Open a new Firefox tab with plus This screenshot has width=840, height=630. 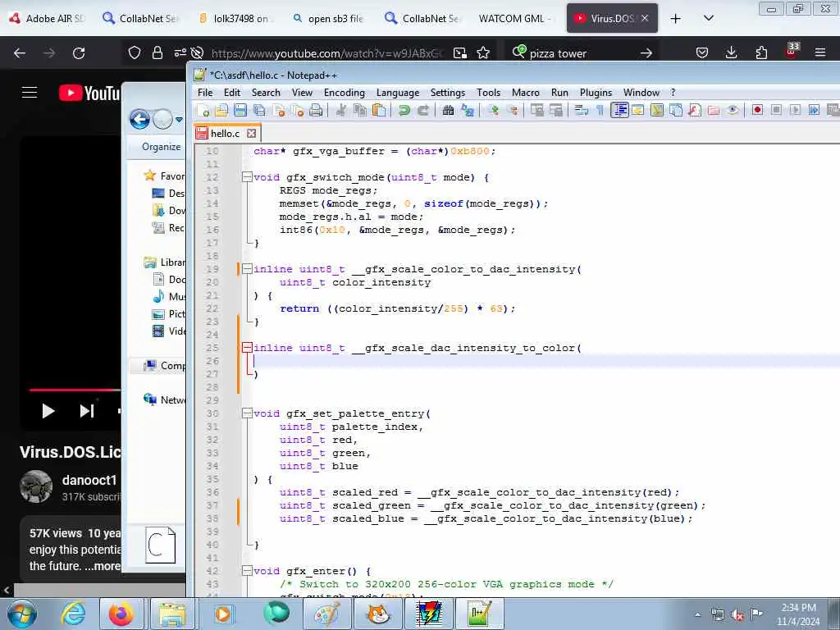coord(676,18)
